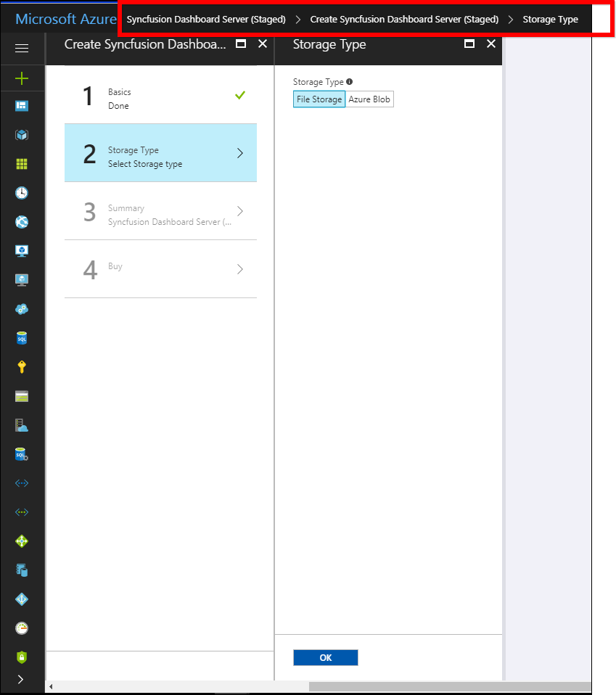Open step 3 Summary
616x695 pixels.
[160, 211]
